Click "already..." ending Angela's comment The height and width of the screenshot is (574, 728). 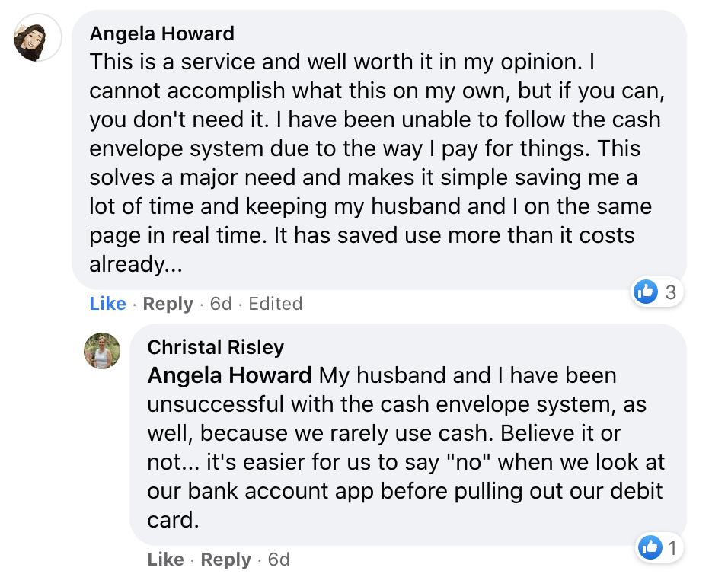pyautogui.click(x=127, y=264)
